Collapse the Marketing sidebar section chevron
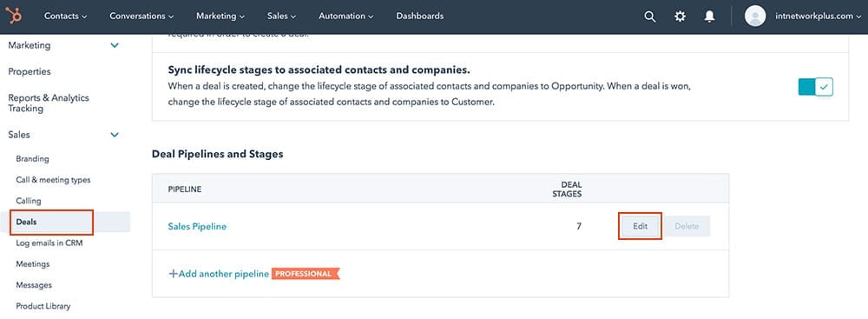Screen dimensions: 868x319 (115, 45)
